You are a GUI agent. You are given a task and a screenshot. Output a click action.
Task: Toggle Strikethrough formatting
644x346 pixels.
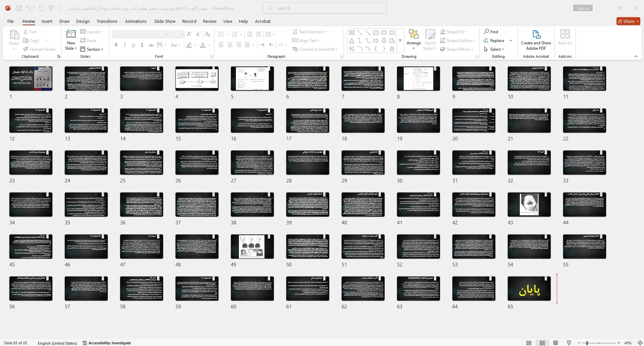151,45
